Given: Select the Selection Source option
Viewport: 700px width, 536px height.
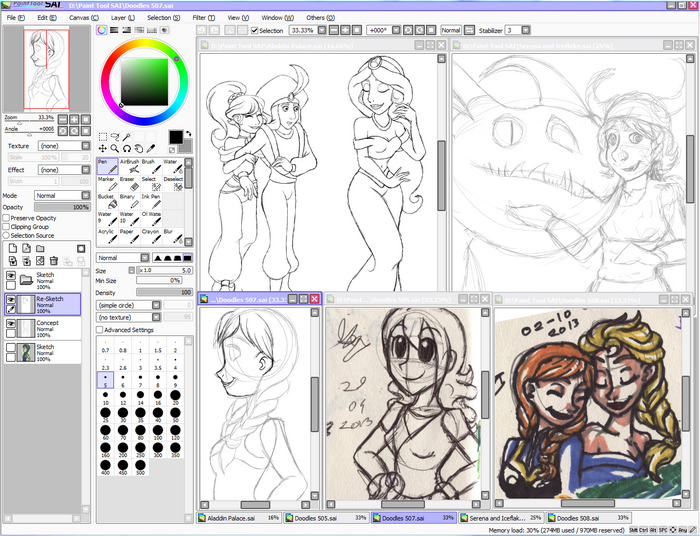Looking at the screenshot, I should (6, 235).
